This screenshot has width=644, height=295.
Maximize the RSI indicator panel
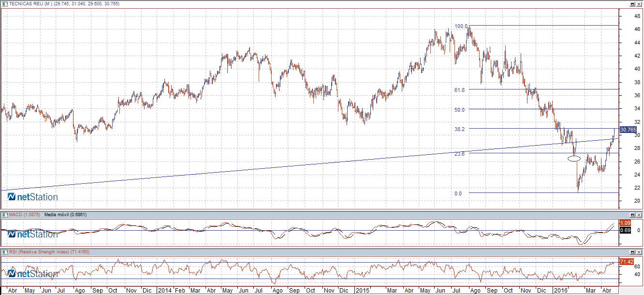click(x=632, y=252)
